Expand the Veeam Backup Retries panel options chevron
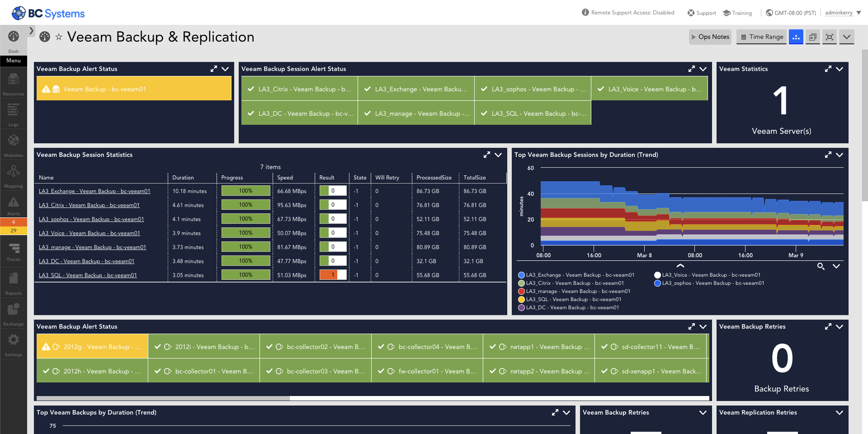Viewport: 868px width, 434px height. click(x=840, y=326)
